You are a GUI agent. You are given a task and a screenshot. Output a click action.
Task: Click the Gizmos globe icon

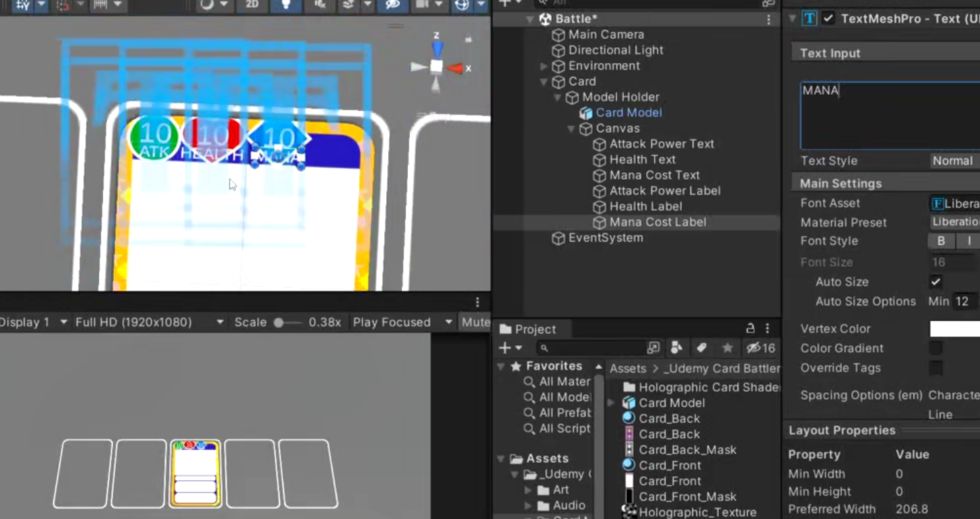click(462, 5)
